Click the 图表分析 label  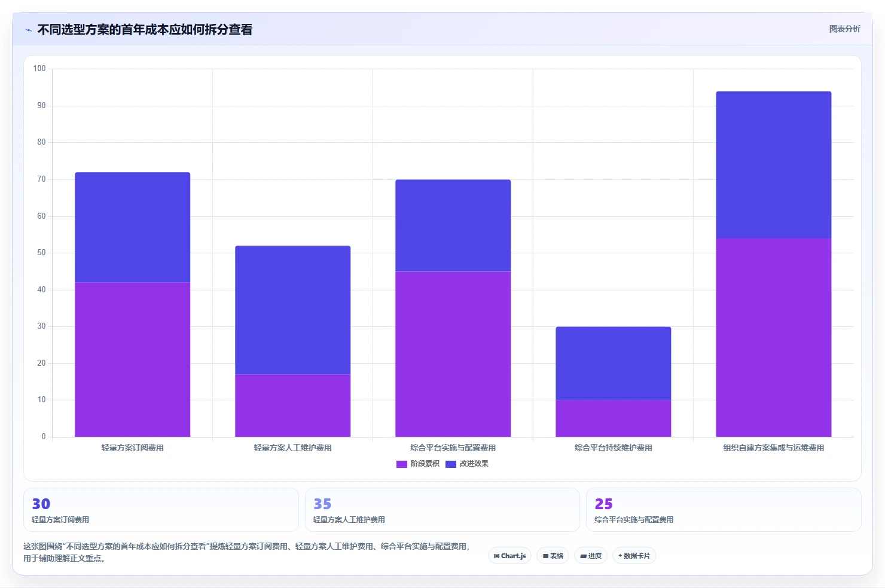pyautogui.click(x=844, y=29)
